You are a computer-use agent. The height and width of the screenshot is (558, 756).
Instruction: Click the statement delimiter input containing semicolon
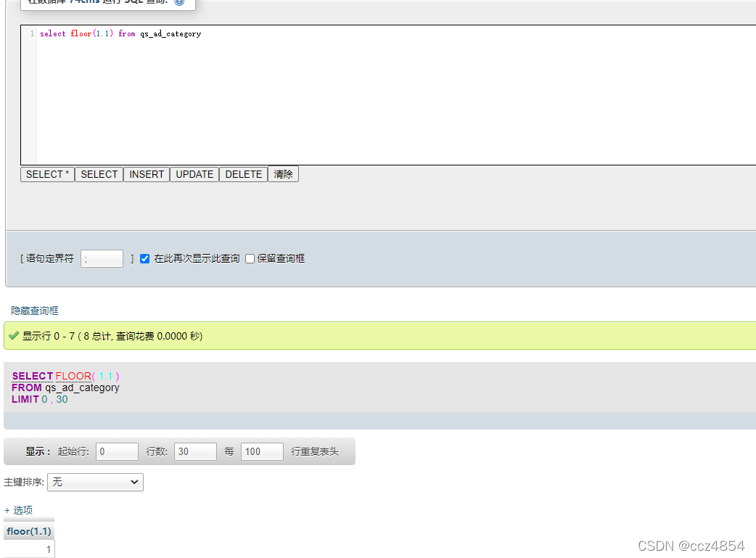pos(101,258)
